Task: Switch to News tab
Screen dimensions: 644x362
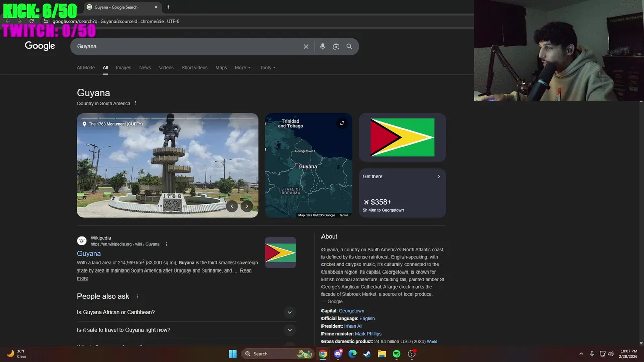Action: 145,68
